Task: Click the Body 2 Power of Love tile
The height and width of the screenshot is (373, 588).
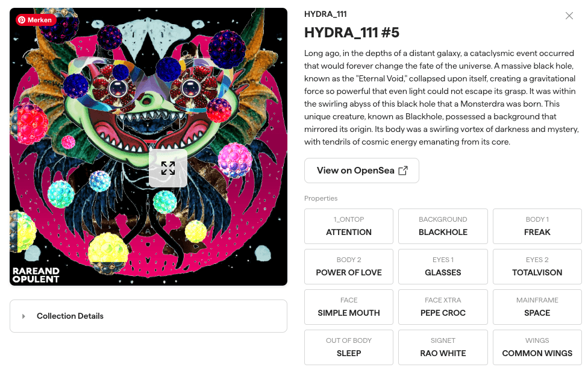Action: [x=349, y=267]
